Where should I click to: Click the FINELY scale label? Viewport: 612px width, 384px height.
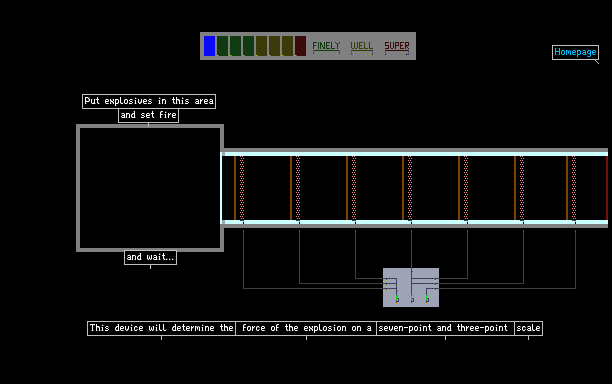[326, 46]
